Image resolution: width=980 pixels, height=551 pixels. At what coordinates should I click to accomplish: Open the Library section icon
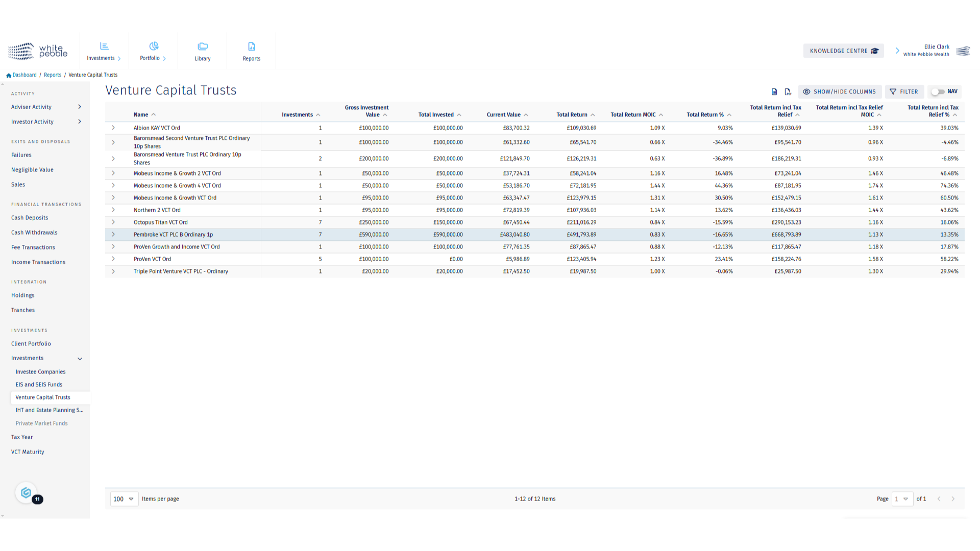click(x=203, y=46)
